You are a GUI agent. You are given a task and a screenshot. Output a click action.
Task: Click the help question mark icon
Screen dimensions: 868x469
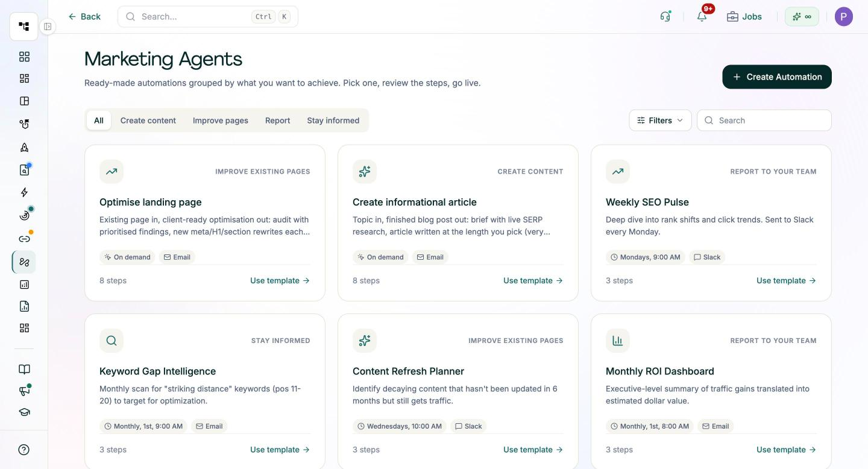tap(24, 450)
